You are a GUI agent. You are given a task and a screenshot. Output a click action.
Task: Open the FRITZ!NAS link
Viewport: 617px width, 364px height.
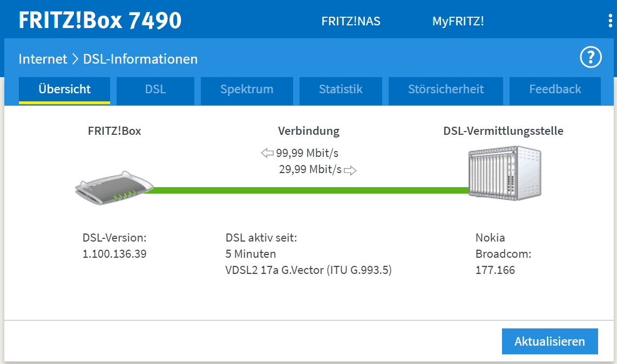[x=351, y=22]
